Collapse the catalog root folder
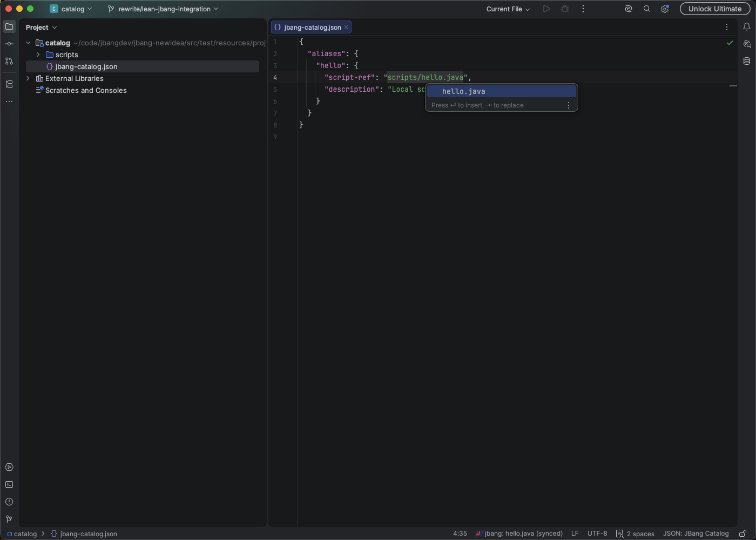Image resolution: width=756 pixels, height=540 pixels. tap(28, 43)
